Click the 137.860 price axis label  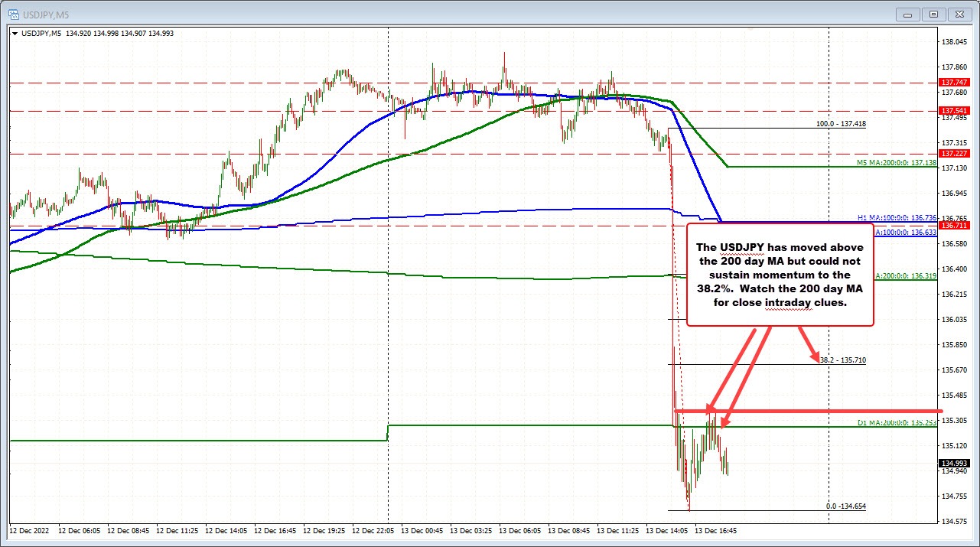tap(953, 67)
